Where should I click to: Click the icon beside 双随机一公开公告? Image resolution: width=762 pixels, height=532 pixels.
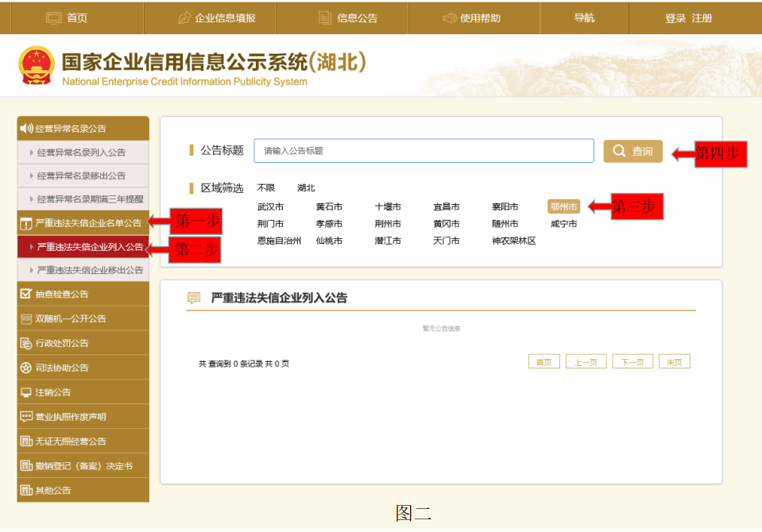[26, 318]
